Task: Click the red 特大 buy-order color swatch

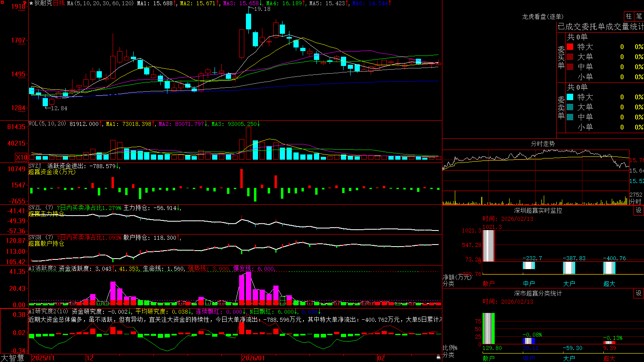Action: click(570, 47)
